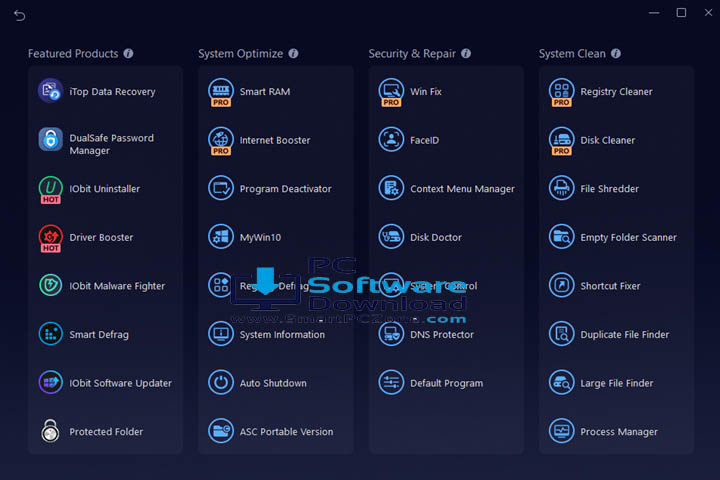
Task: Click the MyWin10 icon
Action: tap(221, 237)
